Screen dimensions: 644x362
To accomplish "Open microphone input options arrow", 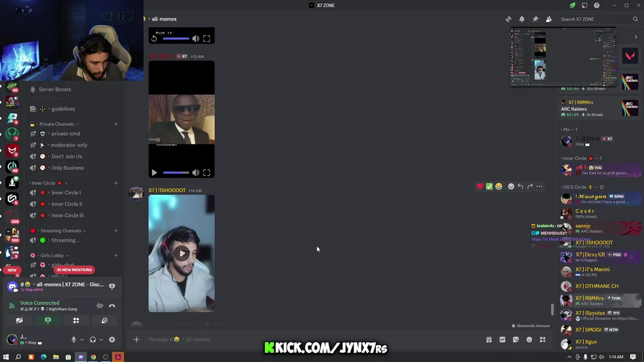I will click(x=82, y=340).
